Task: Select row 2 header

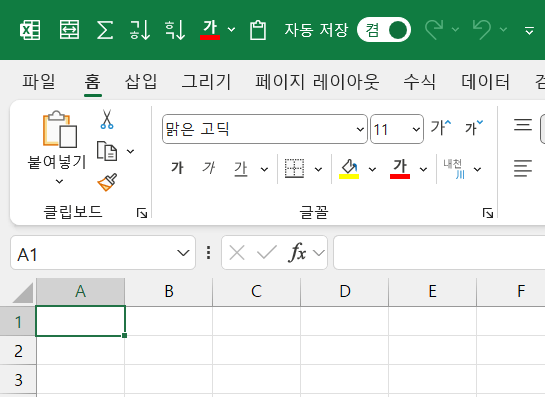Action: click(x=18, y=350)
